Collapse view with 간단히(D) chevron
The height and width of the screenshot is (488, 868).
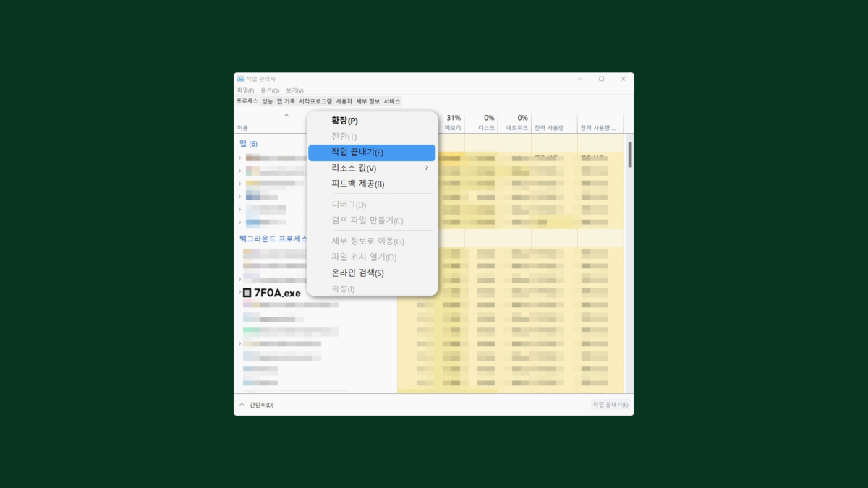click(242, 405)
